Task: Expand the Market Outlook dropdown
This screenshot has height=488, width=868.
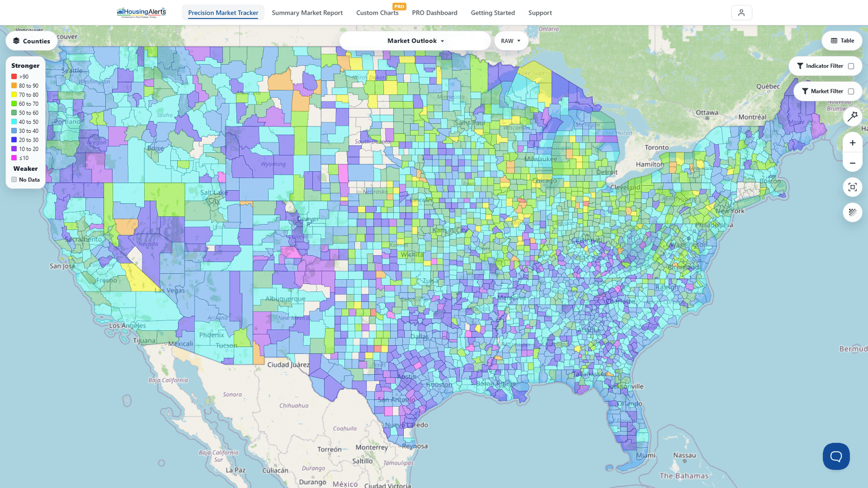Action: pyautogui.click(x=416, y=41)
